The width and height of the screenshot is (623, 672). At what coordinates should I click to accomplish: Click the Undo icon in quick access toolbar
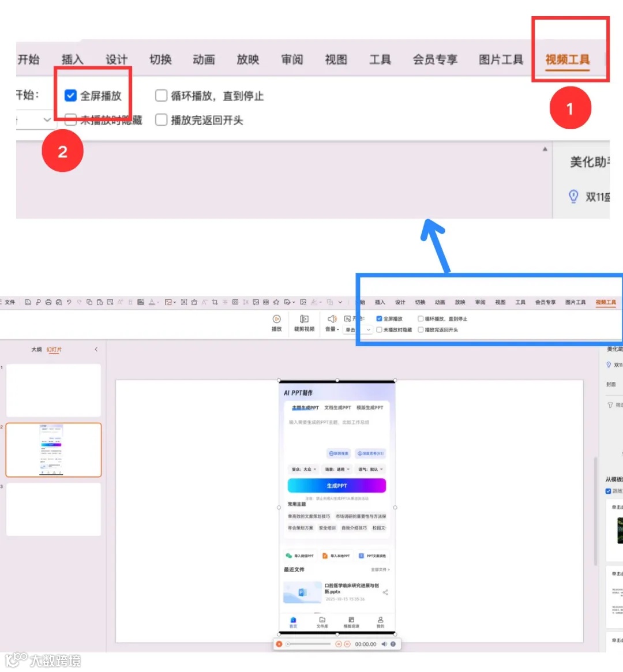click(x=68, y=303)
